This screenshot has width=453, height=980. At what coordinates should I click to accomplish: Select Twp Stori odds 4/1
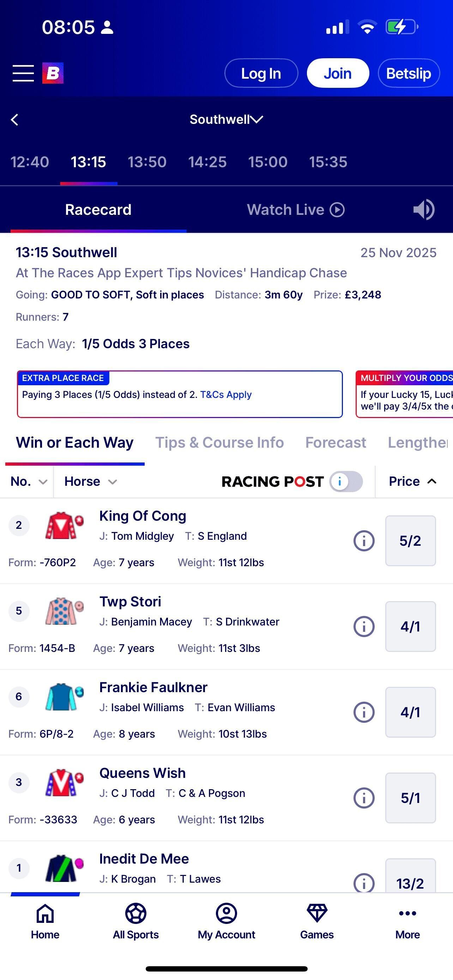point(410,627)
